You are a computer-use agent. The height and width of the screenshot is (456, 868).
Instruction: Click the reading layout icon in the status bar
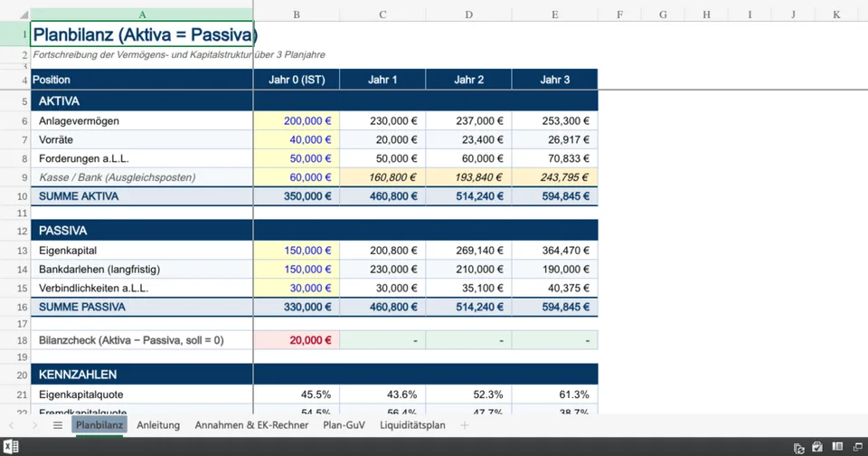837,447
